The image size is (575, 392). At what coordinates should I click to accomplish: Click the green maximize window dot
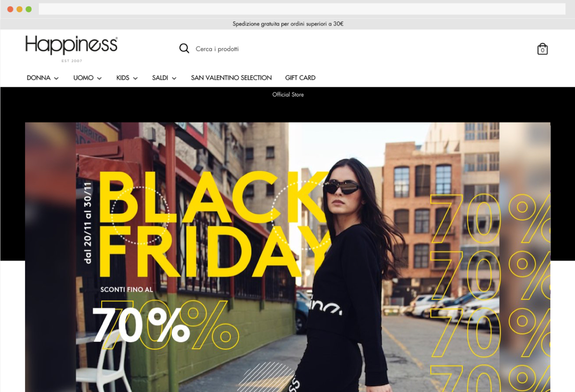tap(29, 9)
